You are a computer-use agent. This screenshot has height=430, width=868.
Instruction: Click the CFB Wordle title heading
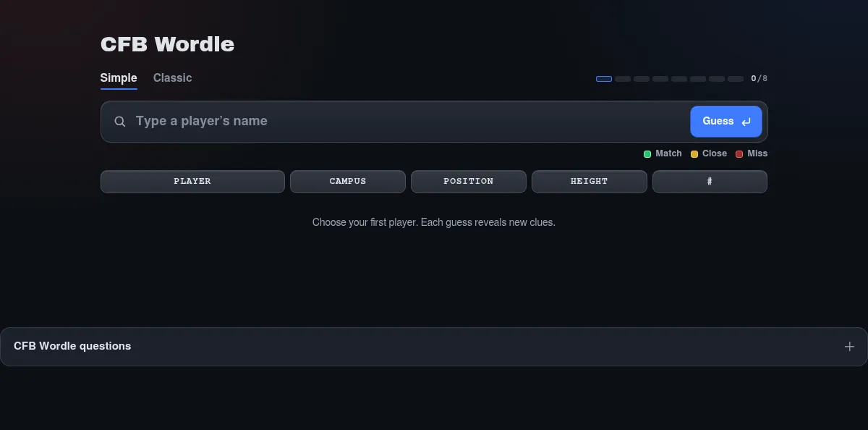pos(167,44)
